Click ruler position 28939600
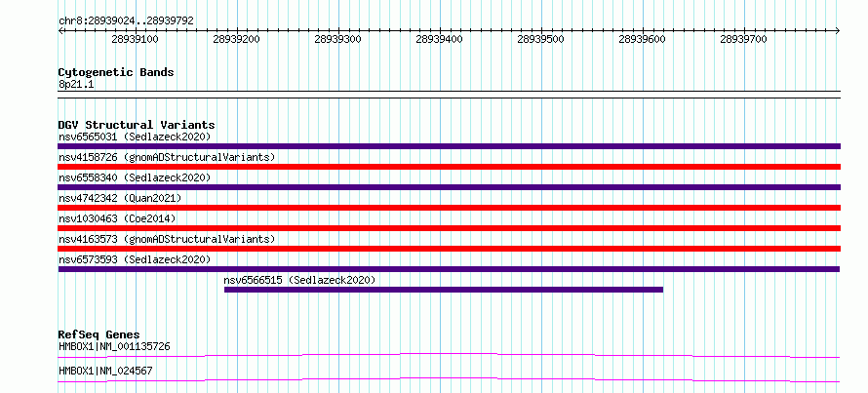 click(x=642, y=39)
